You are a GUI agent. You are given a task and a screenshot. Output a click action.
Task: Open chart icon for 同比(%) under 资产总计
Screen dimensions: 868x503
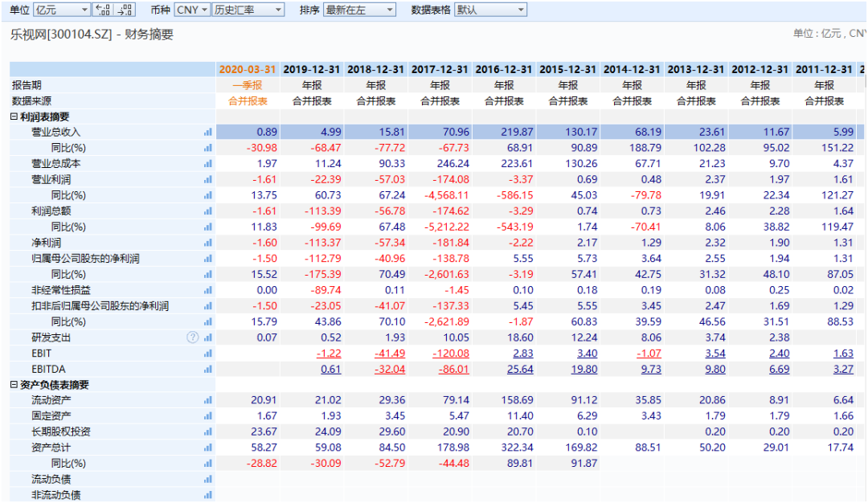pyautogui.click(x=207, y=464)
